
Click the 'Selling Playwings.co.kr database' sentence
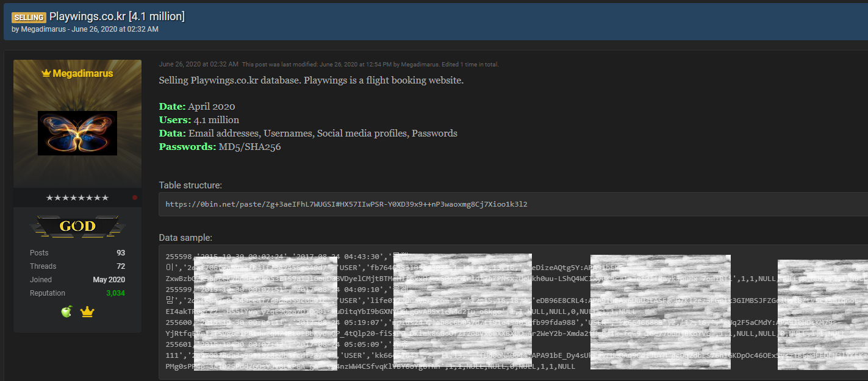[311, 80]
